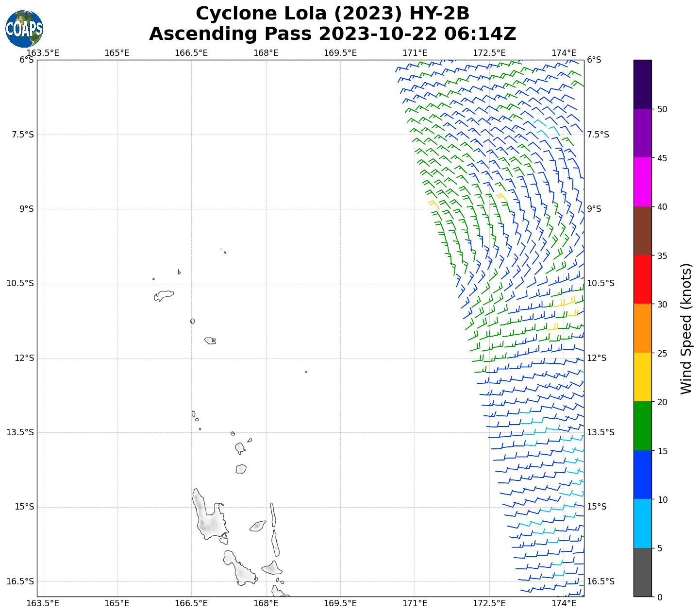The height and width of the screenshot is (614, 700).
Task: Click the "Ascending Pass 2023-10-22 06:14Z" subtitle
Action: point(333,34)
